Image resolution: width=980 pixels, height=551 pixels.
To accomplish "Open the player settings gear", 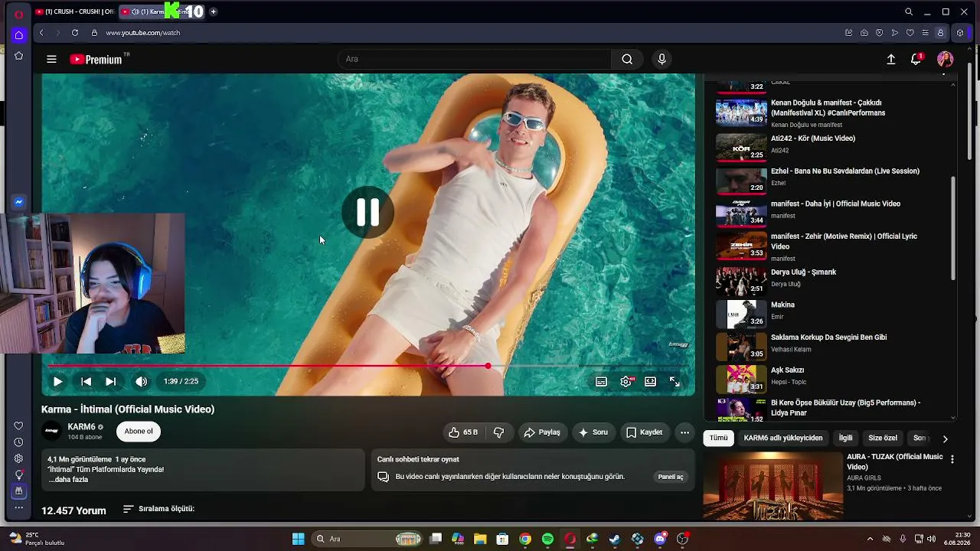I will pos(626,381).
